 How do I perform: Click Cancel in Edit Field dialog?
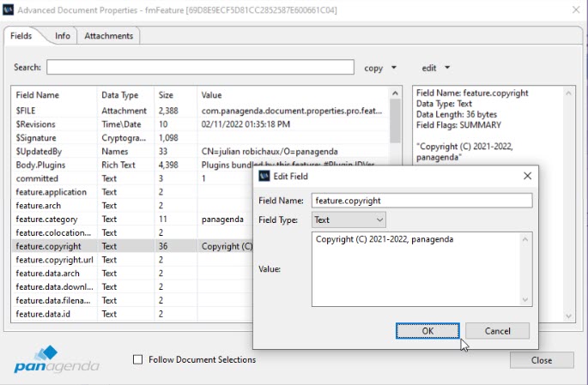tap(497, 331)
